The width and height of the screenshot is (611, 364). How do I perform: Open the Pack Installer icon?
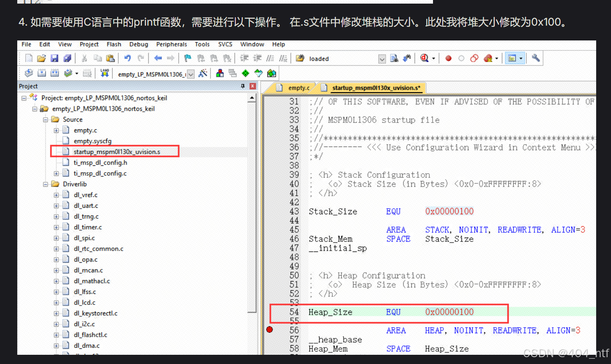coord(271,73)
